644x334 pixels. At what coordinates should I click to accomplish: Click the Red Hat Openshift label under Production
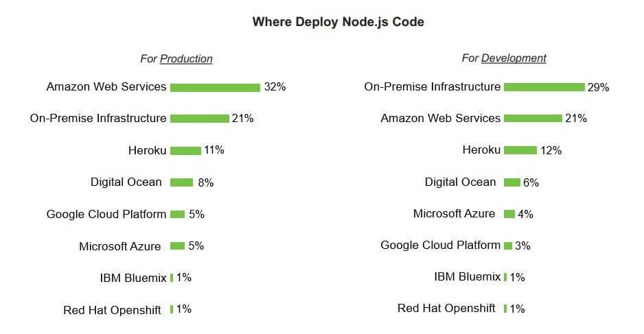(x=112, y=310)
